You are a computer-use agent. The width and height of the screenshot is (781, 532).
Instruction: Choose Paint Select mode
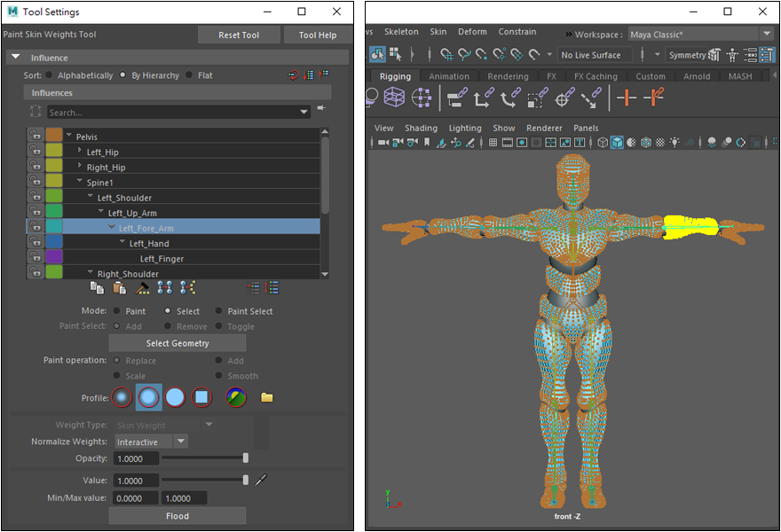coord(219,311)
